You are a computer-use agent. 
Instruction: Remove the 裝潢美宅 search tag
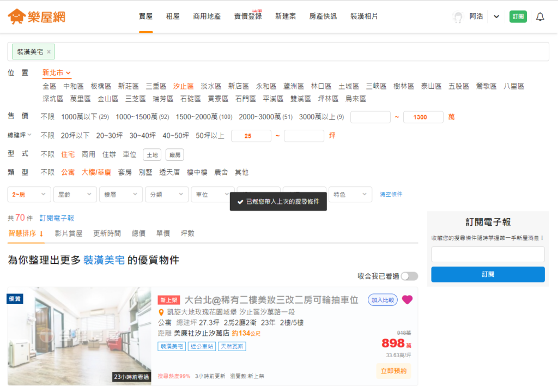(48, 52)
